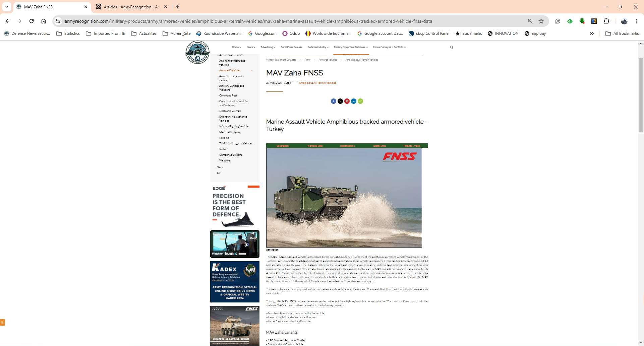The height and width of the screenshot is (346, 644).
Task: Open site search magnifier icon
Action: click(x=452, y=47)
